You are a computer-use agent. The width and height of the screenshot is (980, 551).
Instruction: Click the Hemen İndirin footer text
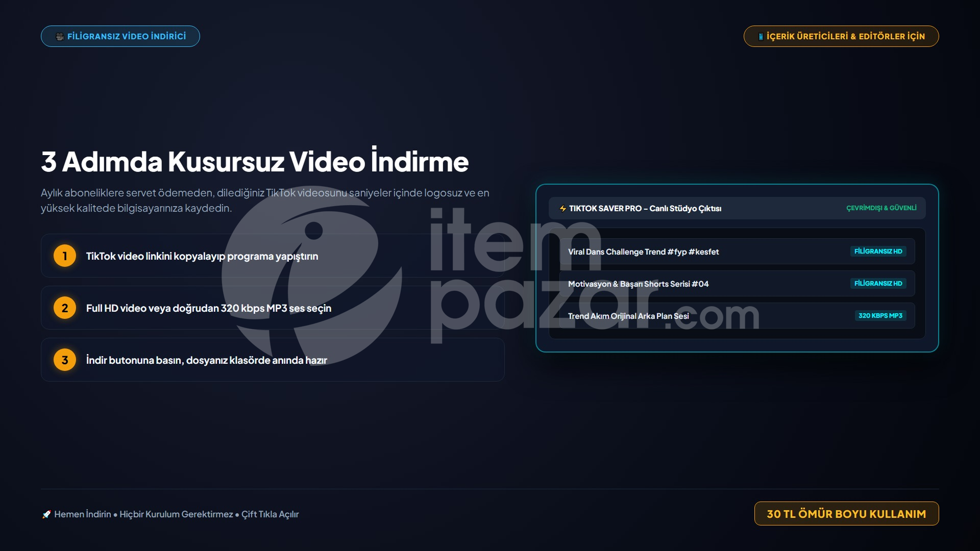[x=177, y=514]
